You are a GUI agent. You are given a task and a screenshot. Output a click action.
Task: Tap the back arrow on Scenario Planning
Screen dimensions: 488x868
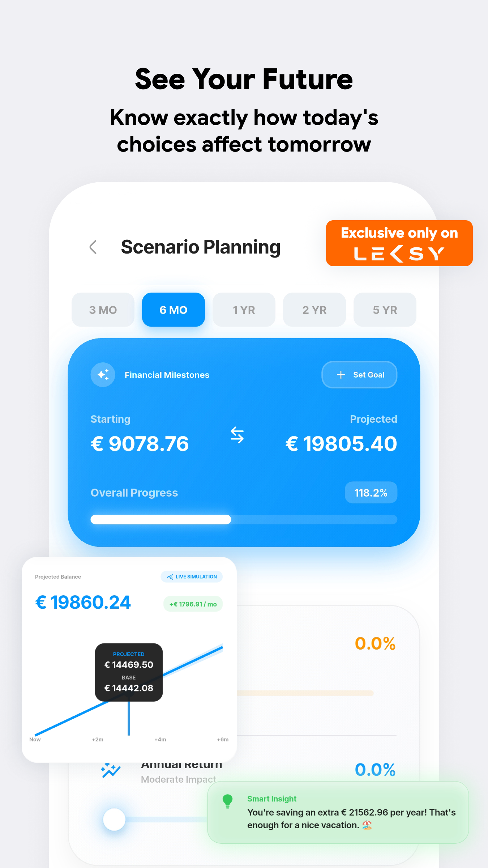(x=93, y=247)
